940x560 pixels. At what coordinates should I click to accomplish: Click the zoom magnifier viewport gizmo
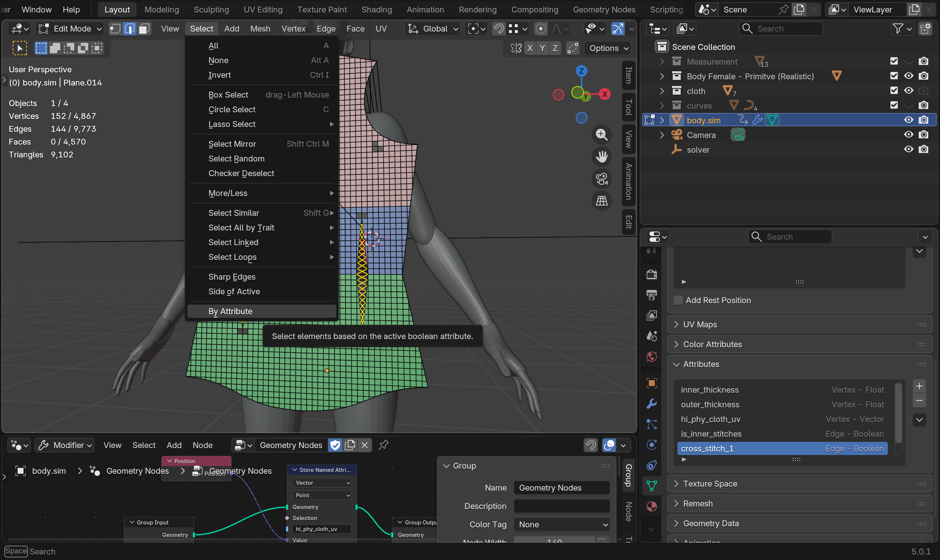[x=601, y=135]
